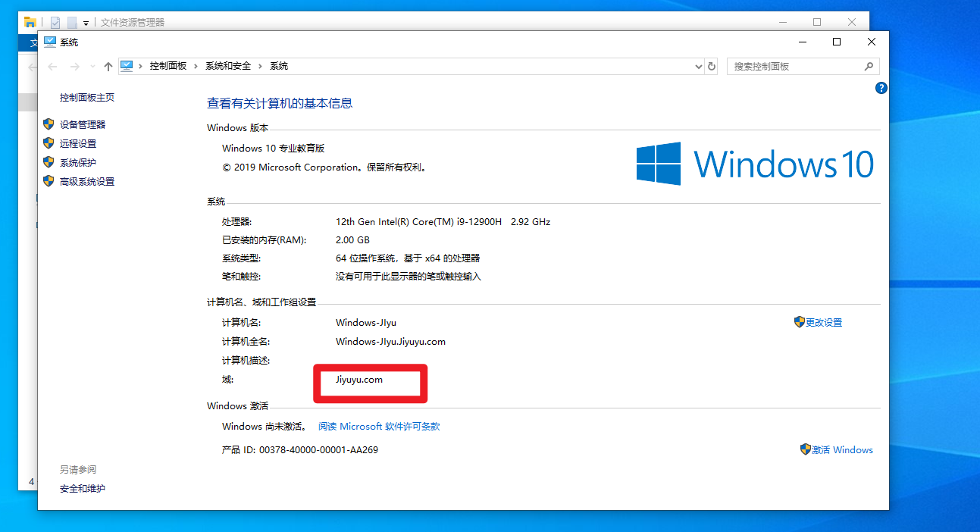This screenshot has height=532, width=980.
Task: Close the File Explorer window behind
Action: 852,22
